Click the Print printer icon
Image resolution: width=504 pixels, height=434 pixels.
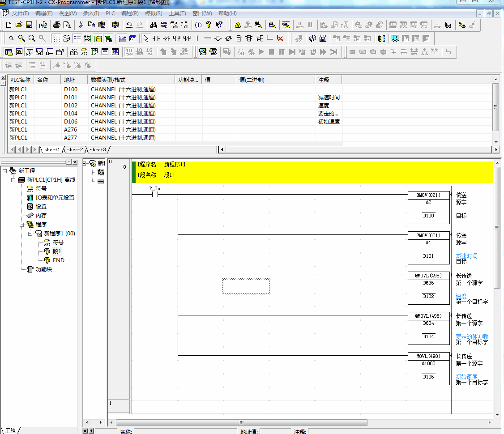point(57,25)
